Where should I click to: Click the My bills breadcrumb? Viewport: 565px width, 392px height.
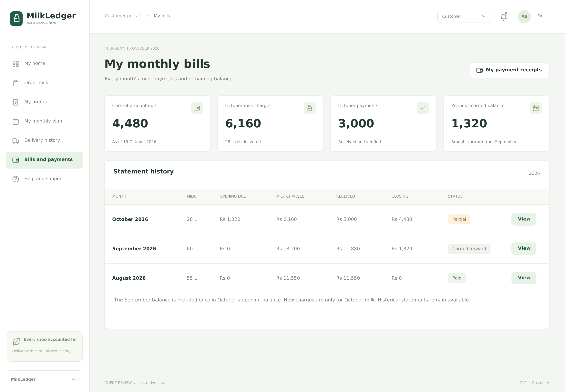tap(162, 16)
